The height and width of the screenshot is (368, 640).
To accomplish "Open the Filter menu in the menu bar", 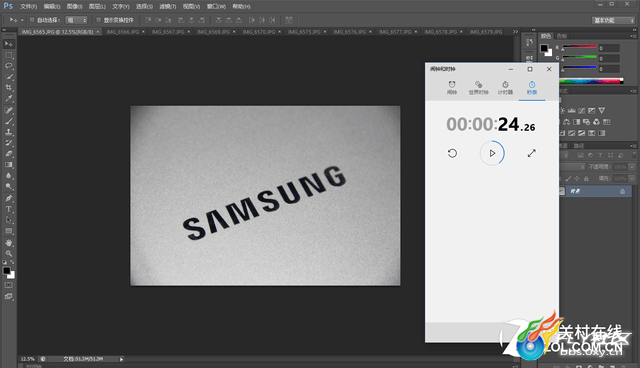I will [167, 7].
